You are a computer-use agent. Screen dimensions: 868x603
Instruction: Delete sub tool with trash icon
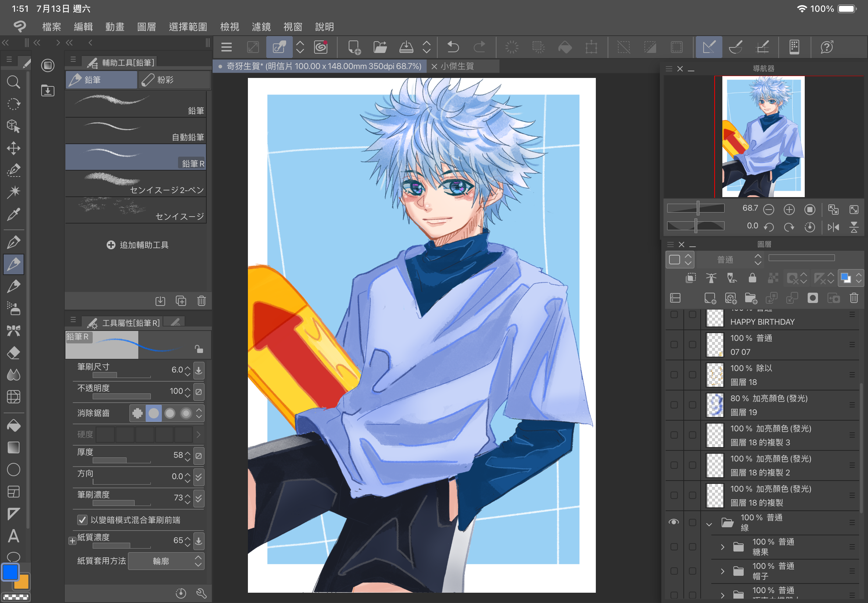[x=202, y=301]
